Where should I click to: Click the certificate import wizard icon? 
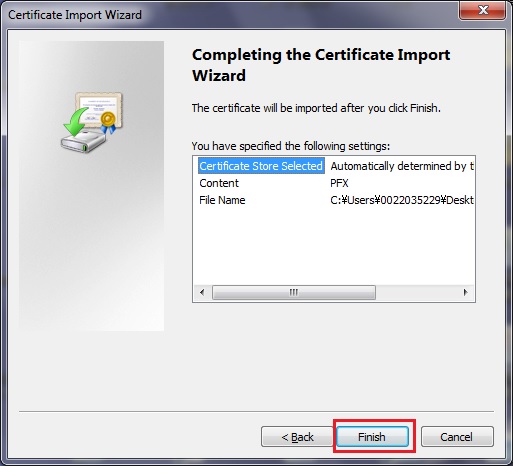pos(92,122)
